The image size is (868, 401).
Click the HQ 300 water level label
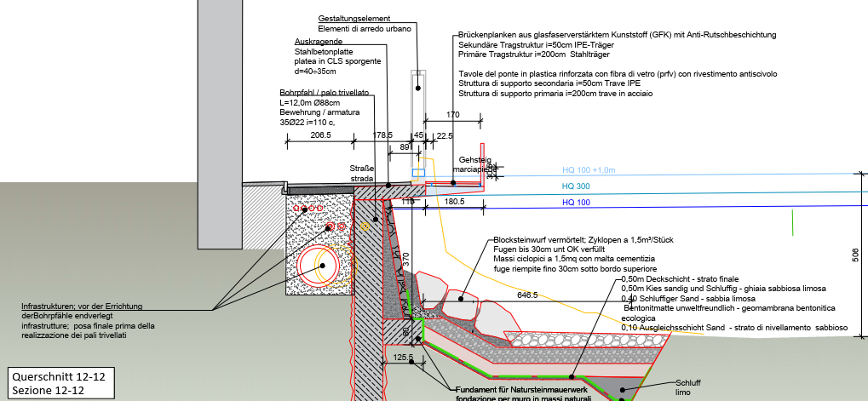pyautogui.click(x=576, y=186)
